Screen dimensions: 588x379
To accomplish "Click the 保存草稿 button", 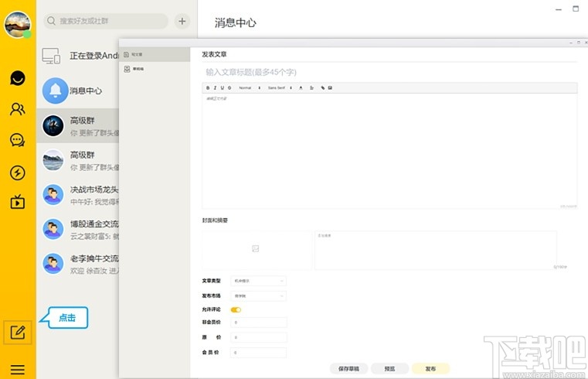I will [348, 369].
